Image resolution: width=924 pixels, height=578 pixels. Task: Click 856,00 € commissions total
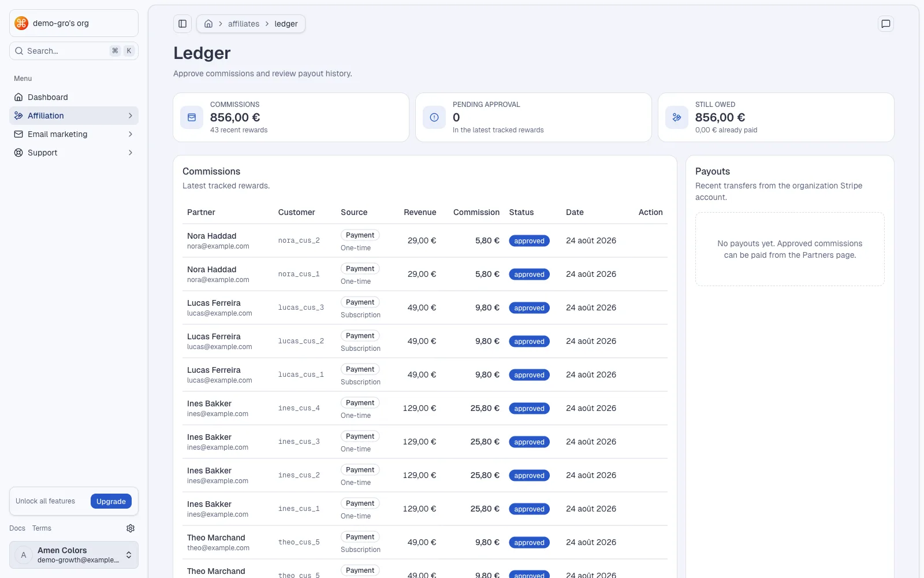(235, 117)
